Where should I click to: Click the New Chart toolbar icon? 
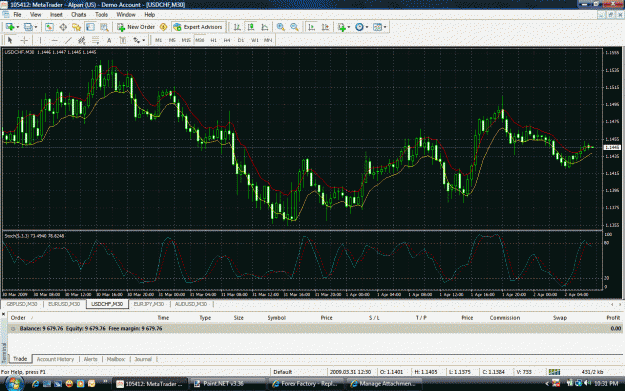click(10, 27)
